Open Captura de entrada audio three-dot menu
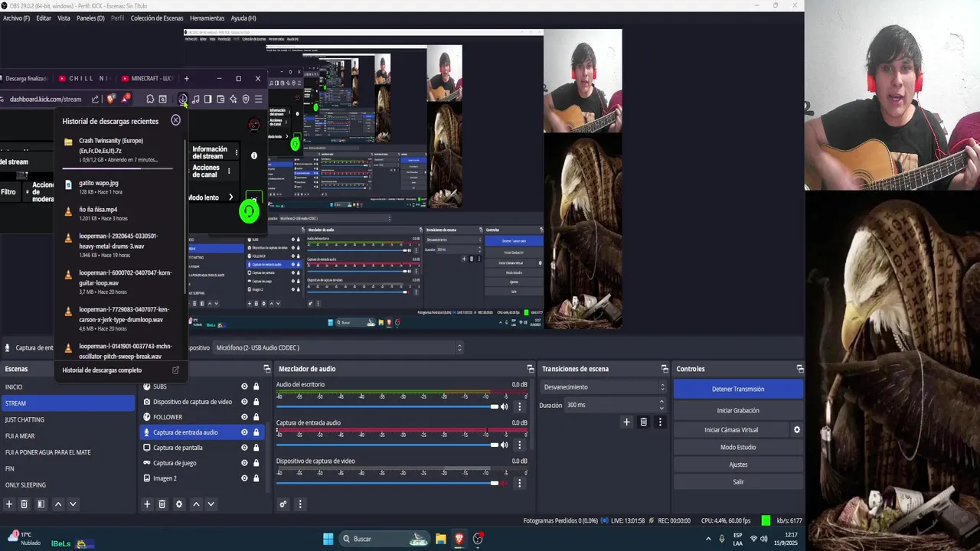The image size is (980, 551). (519, 445)
